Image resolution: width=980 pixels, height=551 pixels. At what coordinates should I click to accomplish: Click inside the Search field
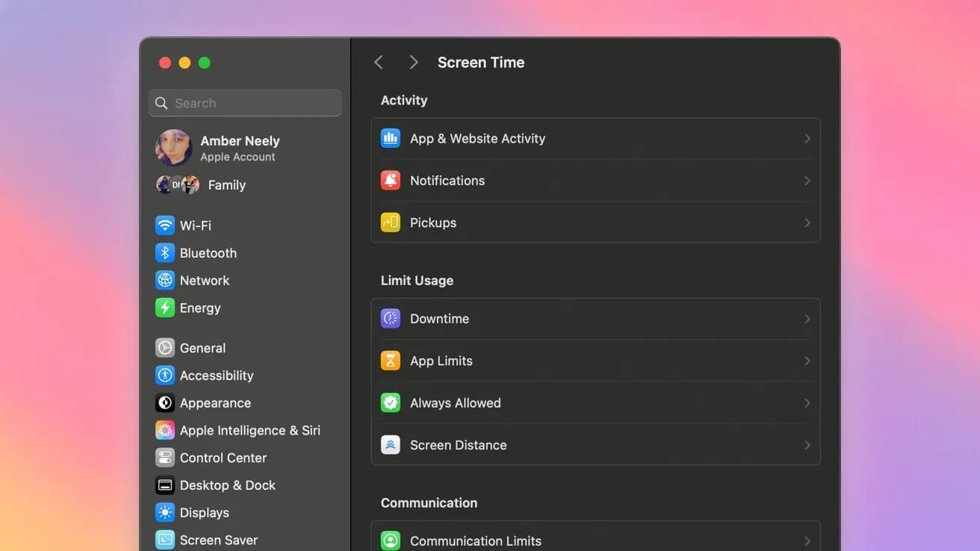pyautogui.click(x=244, y=102)
